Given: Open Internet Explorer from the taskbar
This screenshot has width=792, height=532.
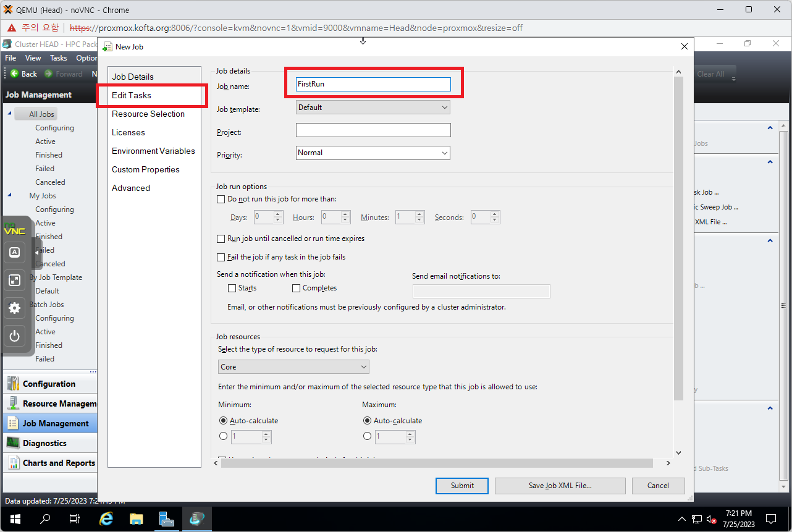Looking at the screenshot, I should coord(106,518).
